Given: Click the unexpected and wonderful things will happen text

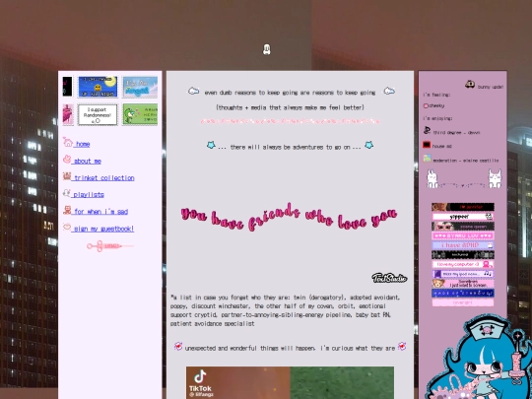Looking at the screenshot, I should [x=290, y=348].
